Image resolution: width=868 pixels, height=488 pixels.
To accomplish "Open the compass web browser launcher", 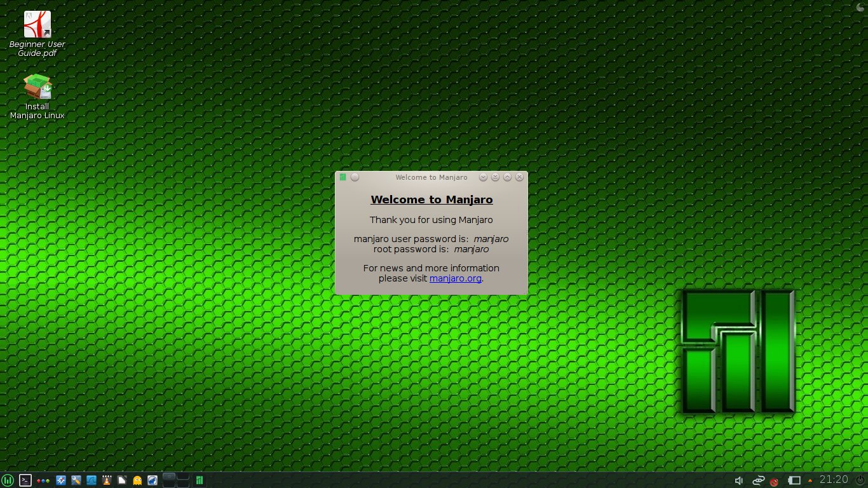I will (61, 480).
